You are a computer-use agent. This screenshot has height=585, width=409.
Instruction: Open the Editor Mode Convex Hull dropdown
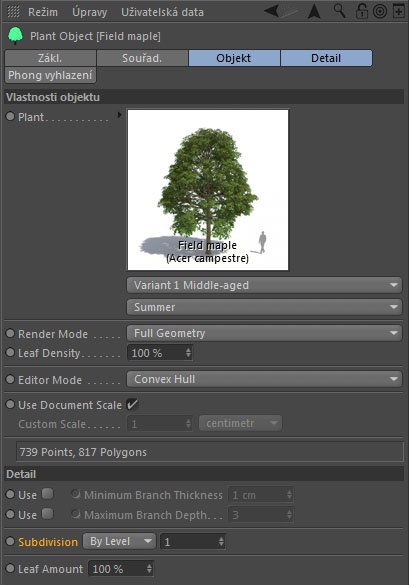pos(264,379)
